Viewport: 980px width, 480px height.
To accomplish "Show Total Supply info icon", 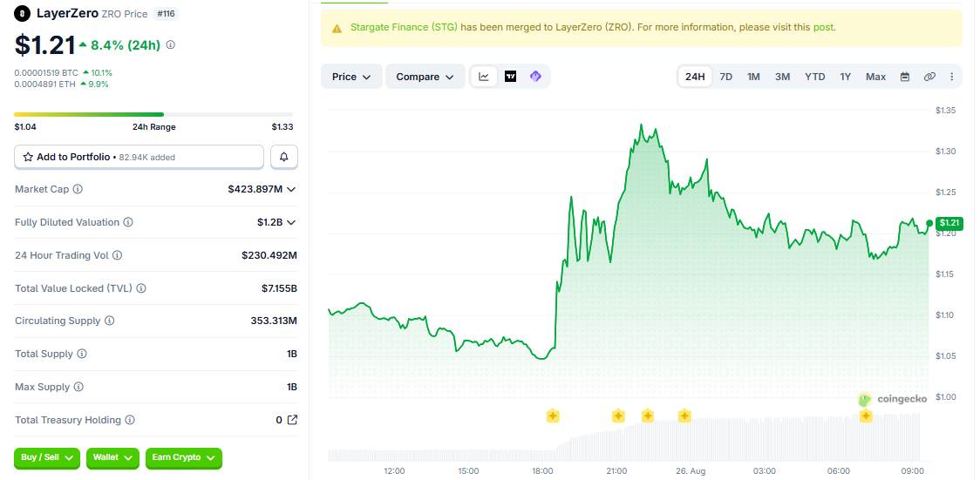I will coord(82,354).
